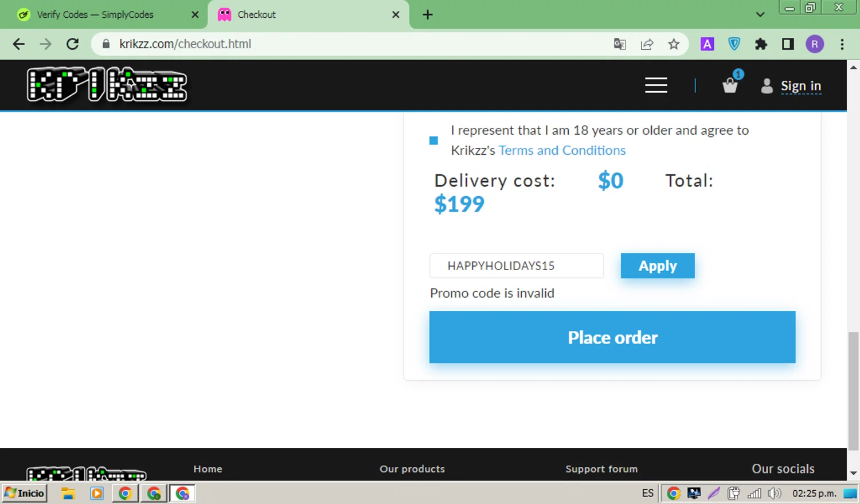Image resolution: width=860 pixels, height=504 pixels.
Task: Close the Checkout tab
Action: (x=396, y=15)
